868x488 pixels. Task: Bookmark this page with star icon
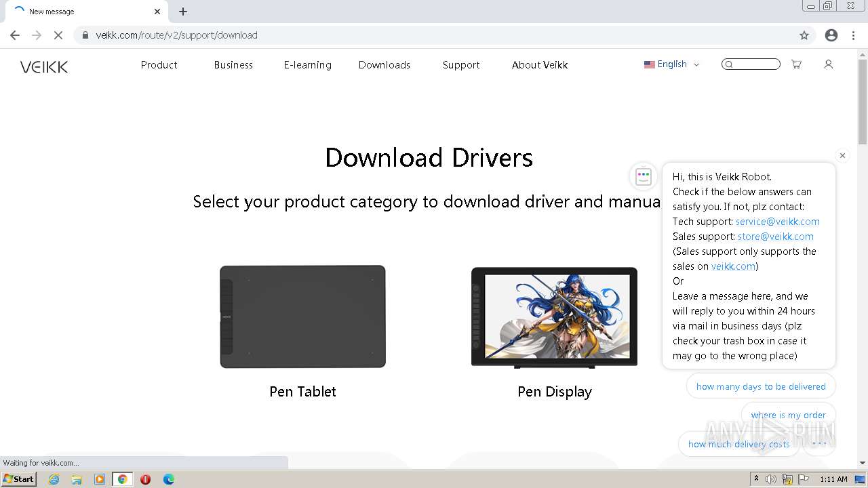click(804, 35)
